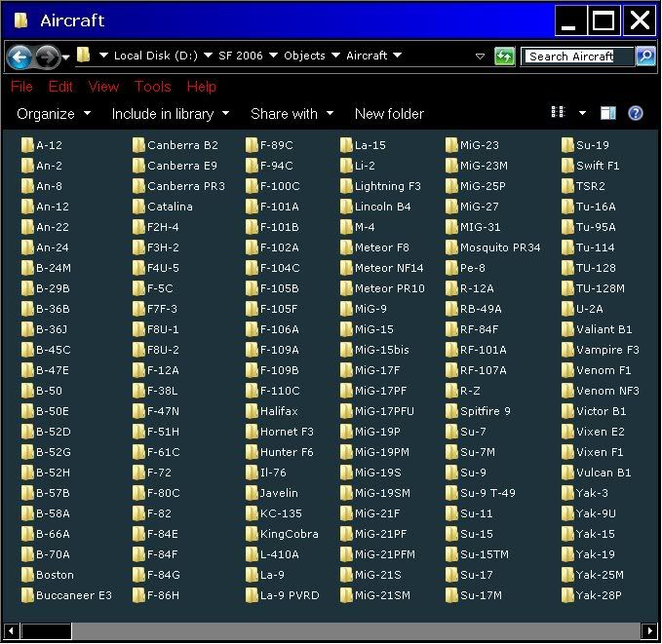Expand the arrow after Local Disk (D:)
This screenshot has height=644, width=662.
pyautogui.click(x=208, y=55)
